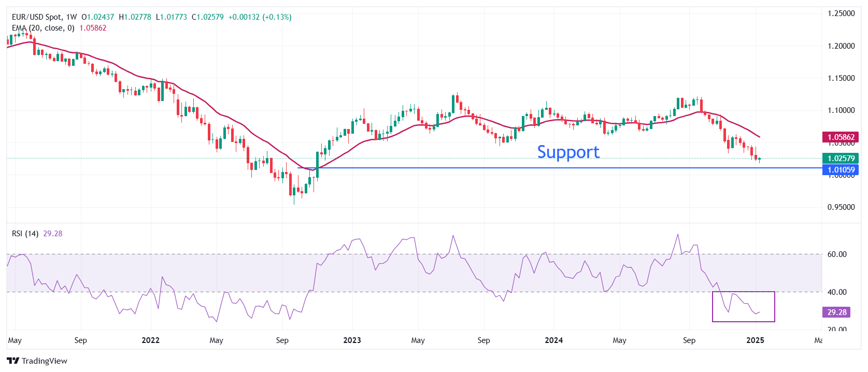
Task: Click the blue Support text annotation
Action: [568, 152]
